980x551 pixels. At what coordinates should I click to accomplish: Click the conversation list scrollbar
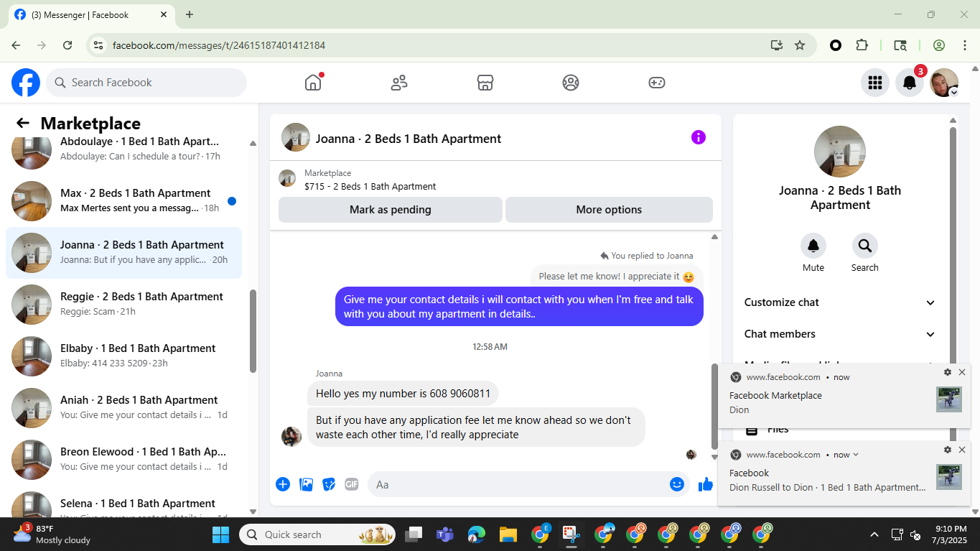253,330
